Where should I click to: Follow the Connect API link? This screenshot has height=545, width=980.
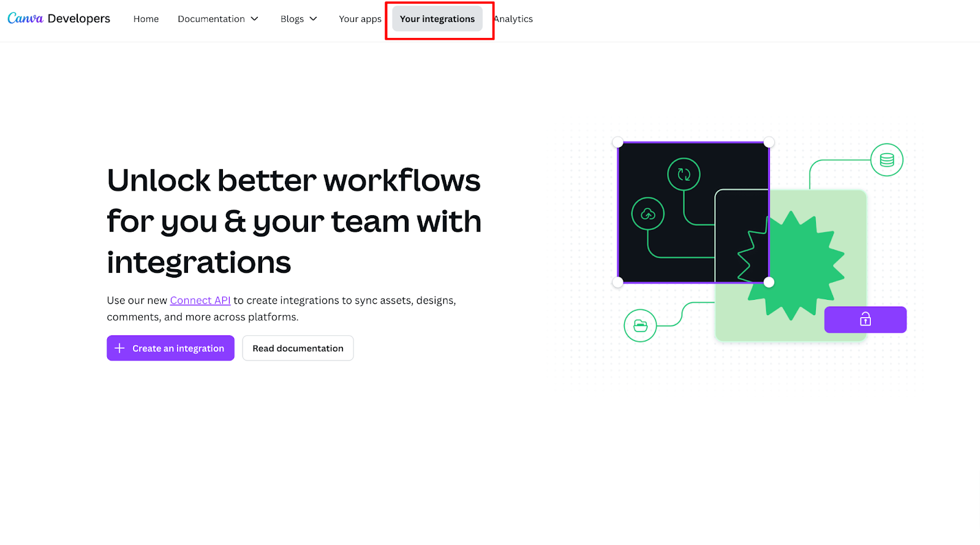pos(200,300)
